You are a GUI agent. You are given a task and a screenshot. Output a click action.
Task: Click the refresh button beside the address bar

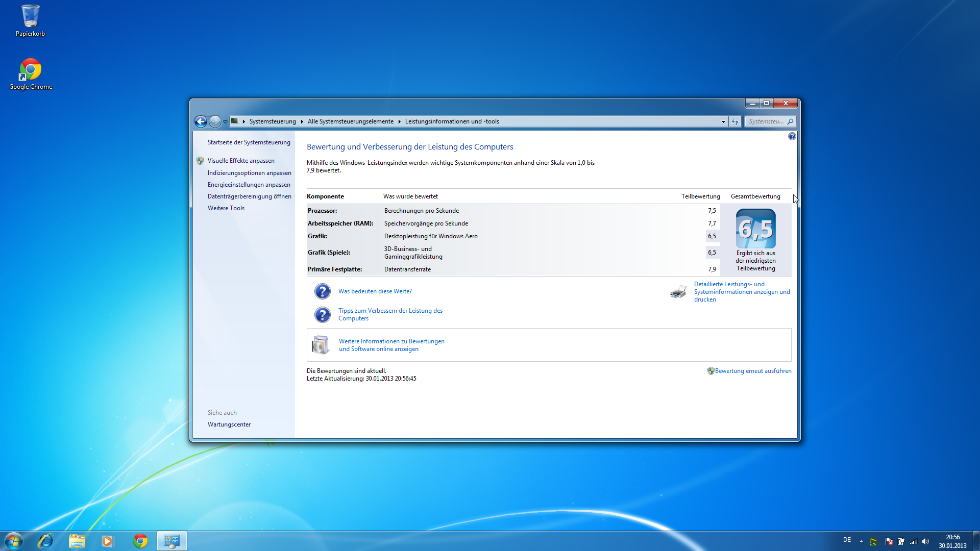[735, 121]
